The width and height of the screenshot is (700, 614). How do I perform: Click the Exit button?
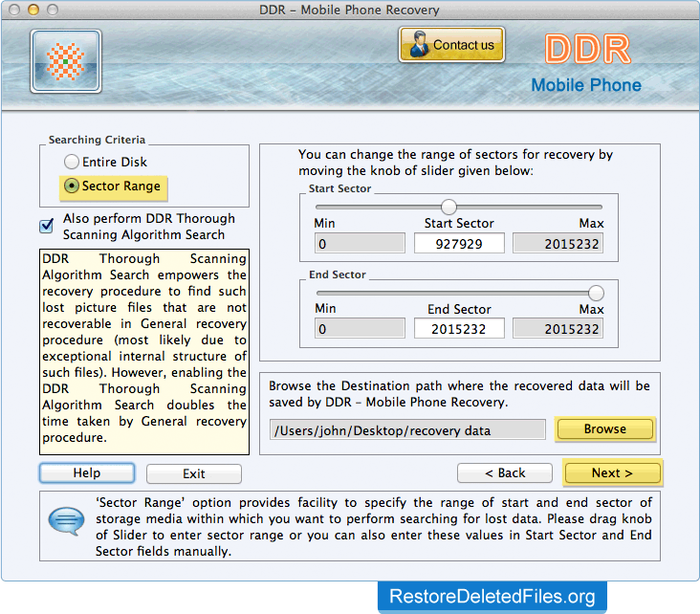point(194,473)
